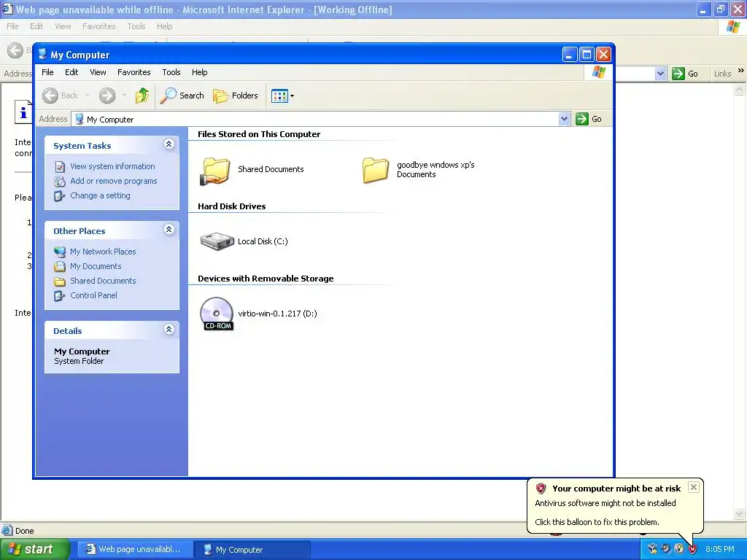
Task: Open the Forward history dropdown arrow
Action: pos(124,96)
